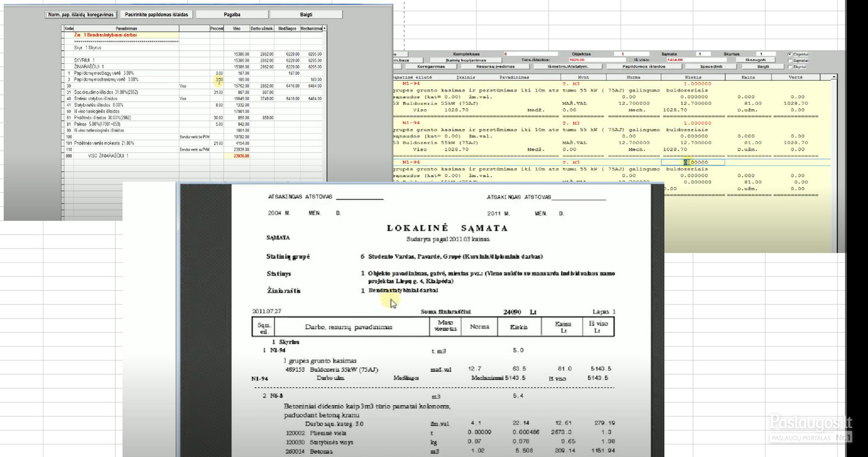
Task: Click the Pavadinimas header in the expenses table
Action: [x=126, y=28]
